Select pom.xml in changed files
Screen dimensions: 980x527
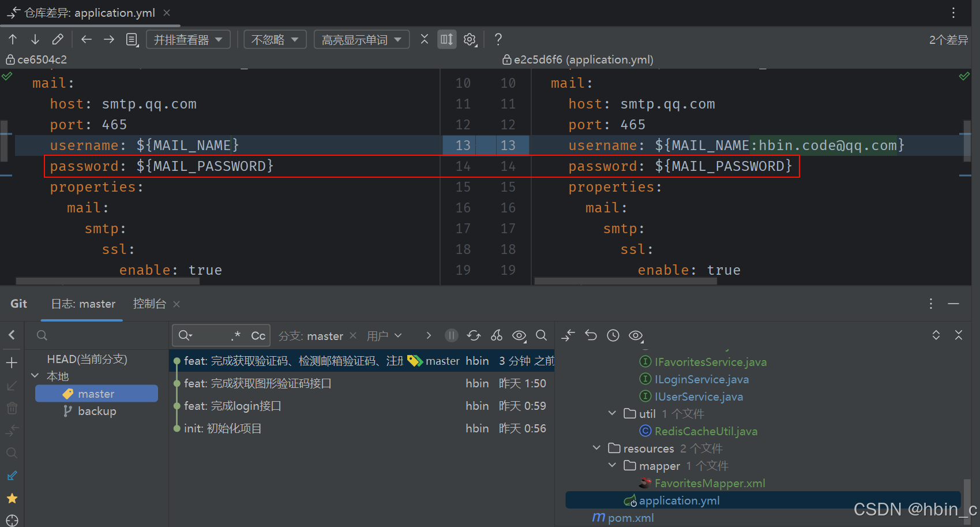click(x=623, y=518)
